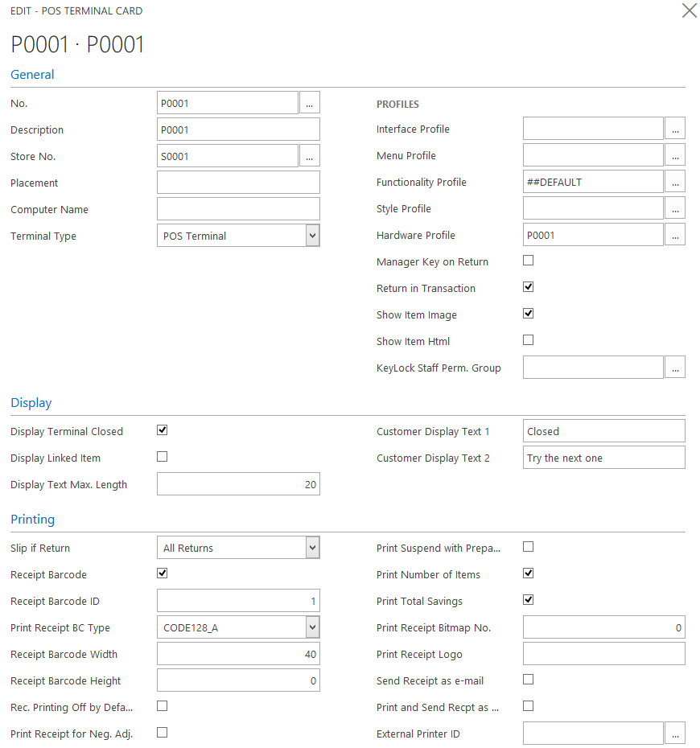Enable Manager Key on Return checkbox
This screenshot has height=748, width=700.
coord(529,261)
